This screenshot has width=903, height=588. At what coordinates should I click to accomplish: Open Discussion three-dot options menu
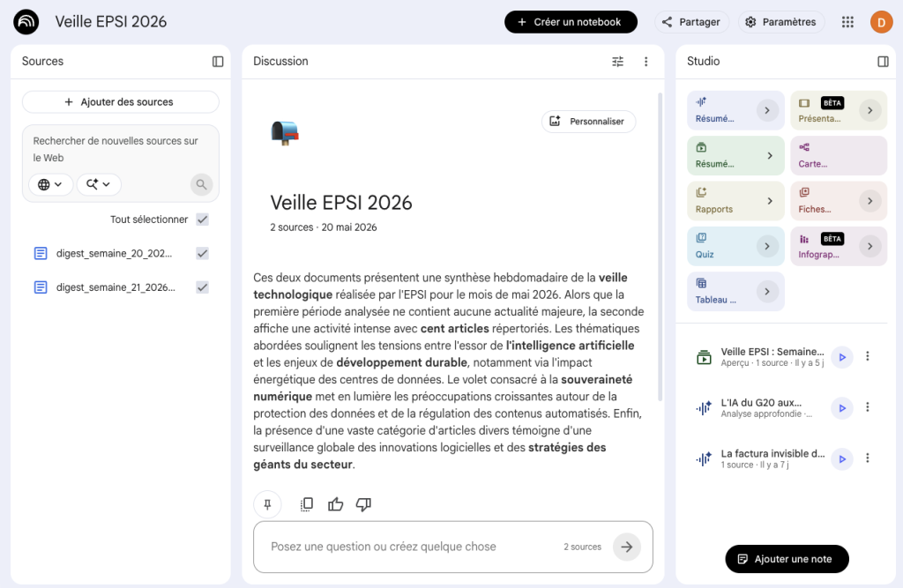(x=646, y=61)
